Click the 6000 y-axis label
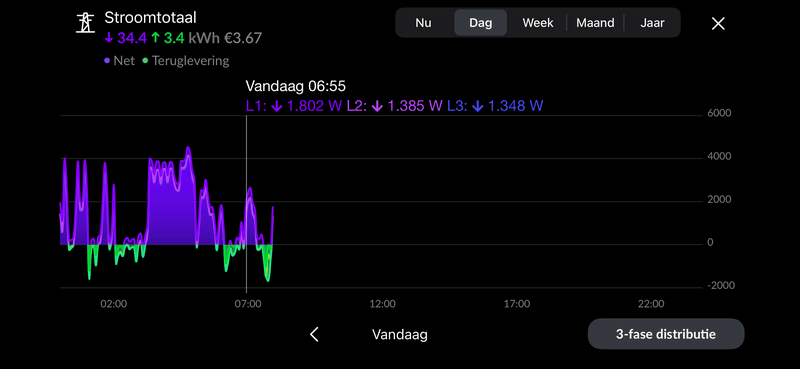Viewport: 800px width, 369px height. (x=719, y=114)
